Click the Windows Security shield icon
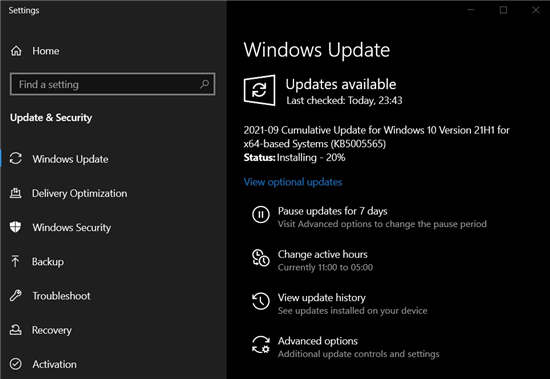This screenshot has width=550, height=379. coord(15,227)
